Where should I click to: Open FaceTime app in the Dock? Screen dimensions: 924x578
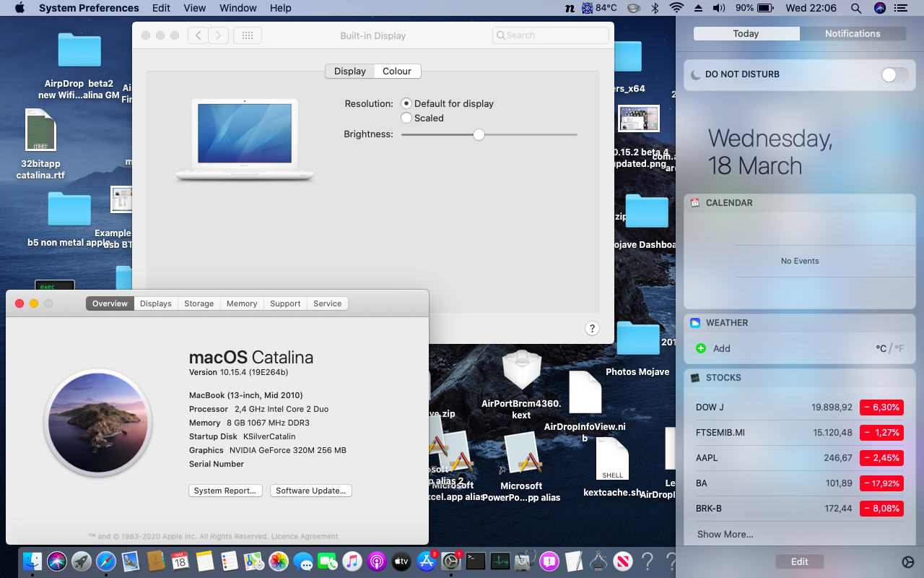tap(327, 561)
